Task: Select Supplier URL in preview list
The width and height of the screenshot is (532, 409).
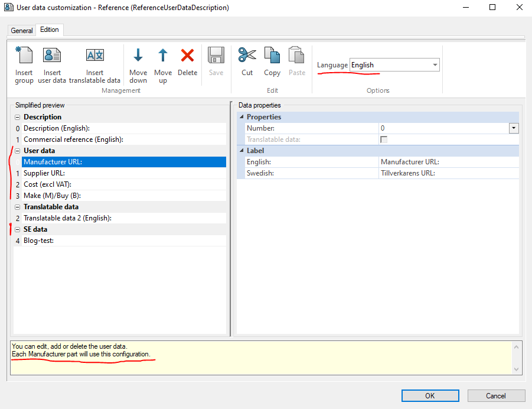Action: click(x=44, y=173)
